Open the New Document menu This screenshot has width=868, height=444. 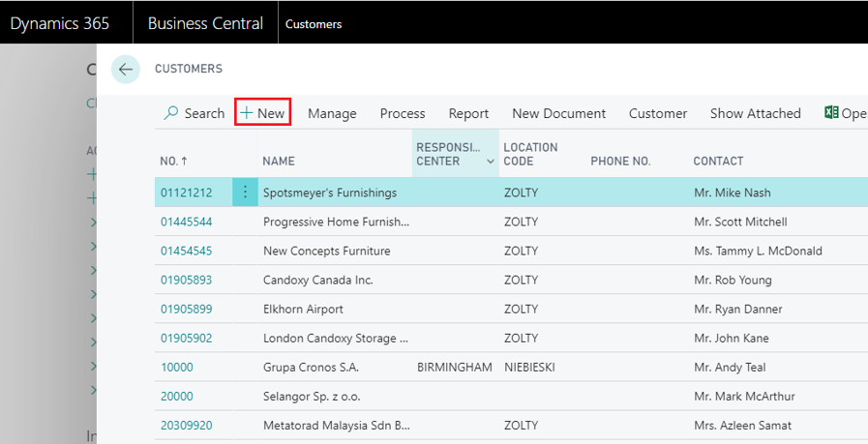coord(558,113)
